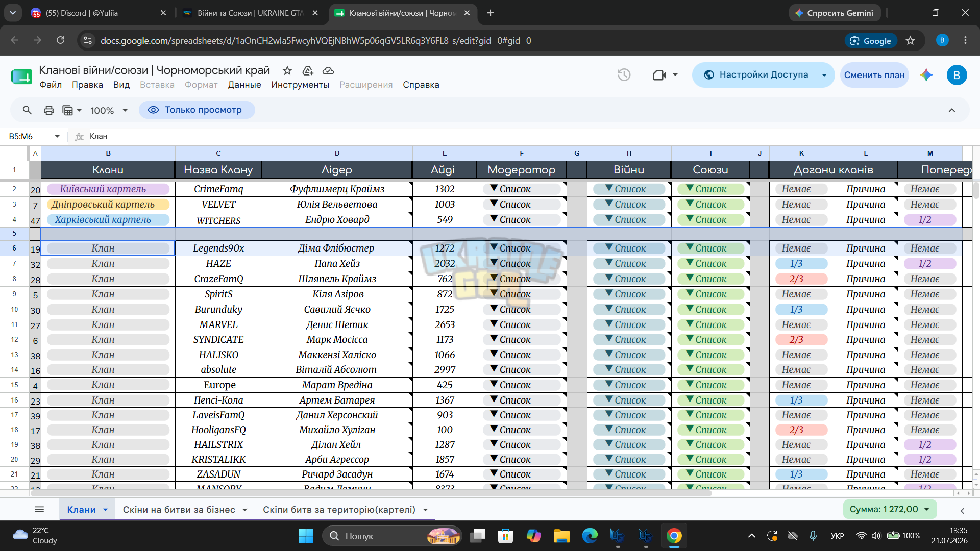
Task: Collapse the toolbar with chevron up
Action: coord(951,110)
